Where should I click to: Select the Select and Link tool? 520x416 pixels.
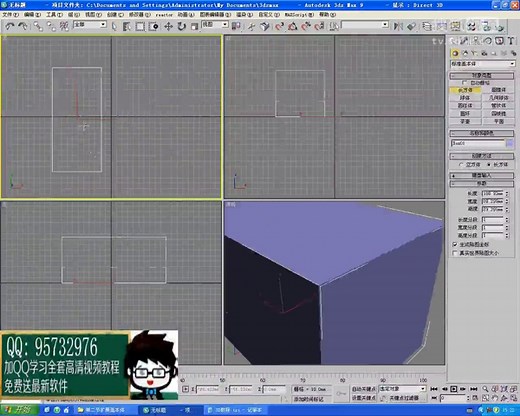(x=38, y=26)
